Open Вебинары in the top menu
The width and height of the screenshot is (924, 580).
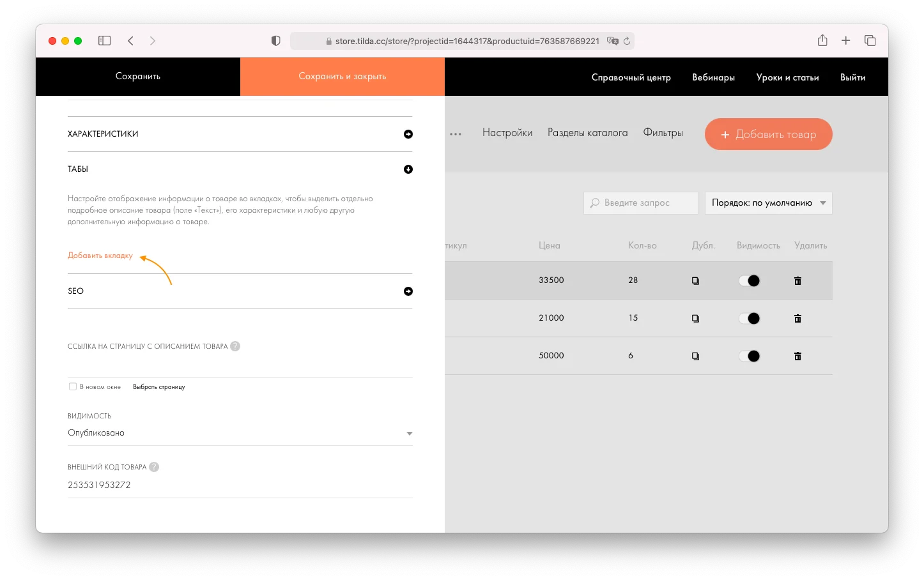pyautogui.click(x=713, y=77)
